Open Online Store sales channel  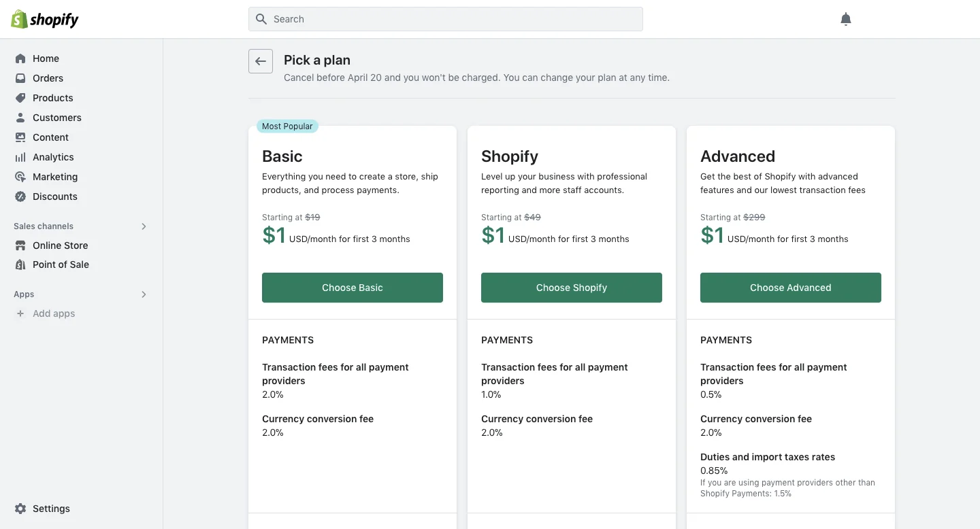(60, 245)
